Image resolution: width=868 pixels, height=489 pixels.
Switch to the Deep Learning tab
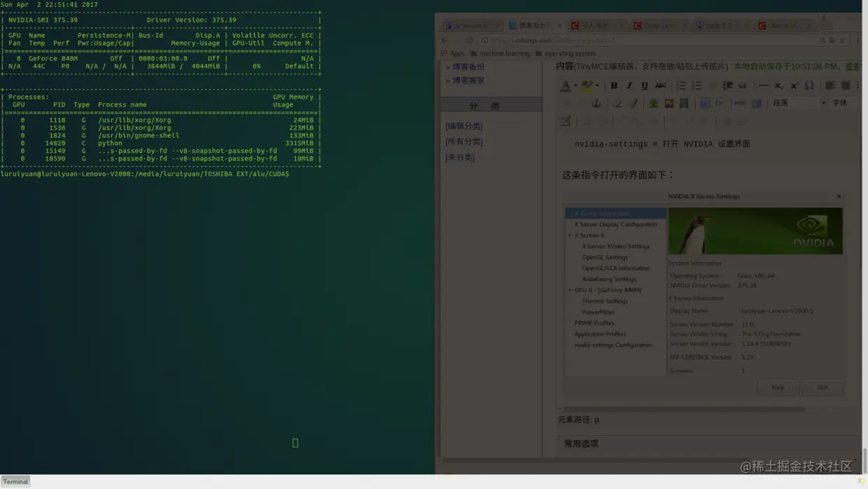(x=658, y=25)
